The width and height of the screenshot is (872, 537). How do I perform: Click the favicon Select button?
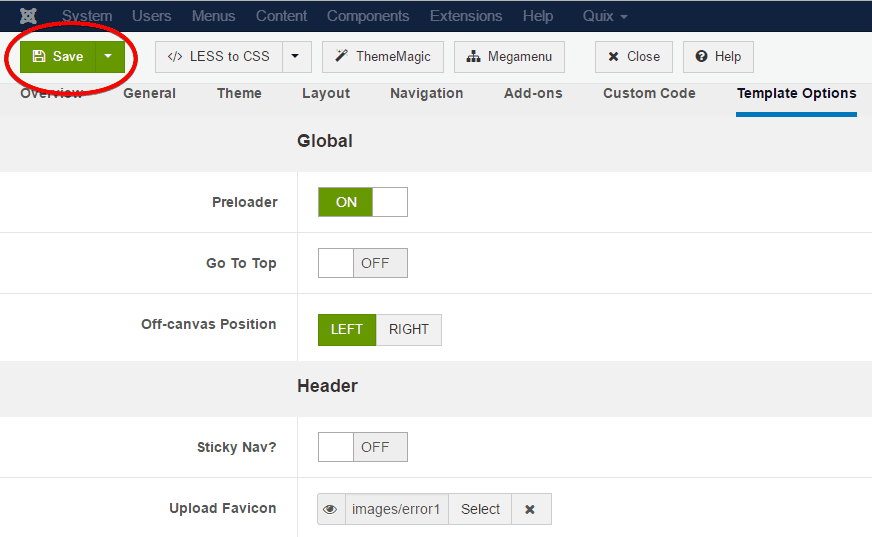coord(480,509)
